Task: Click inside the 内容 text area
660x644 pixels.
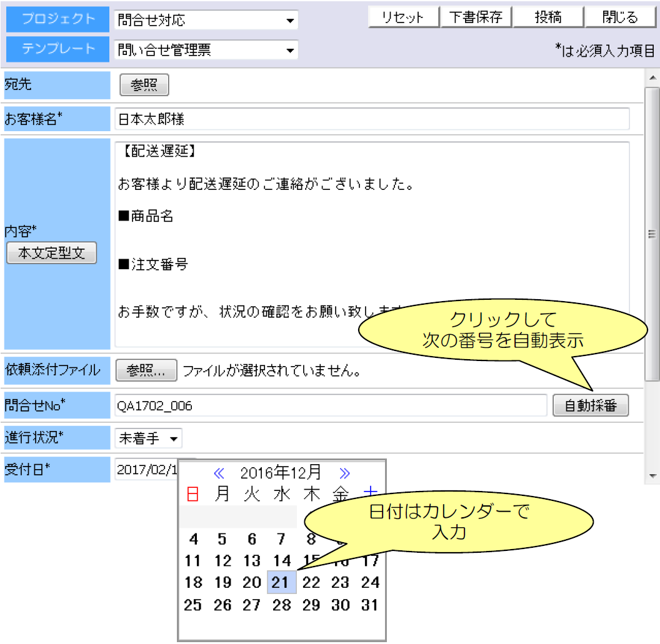Action: point(372,244)
